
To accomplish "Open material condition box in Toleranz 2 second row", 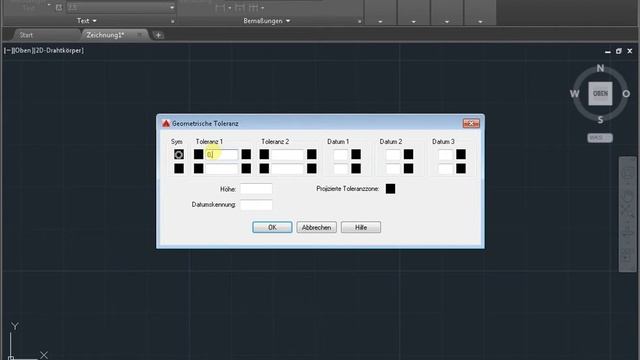I will point(312,169).
